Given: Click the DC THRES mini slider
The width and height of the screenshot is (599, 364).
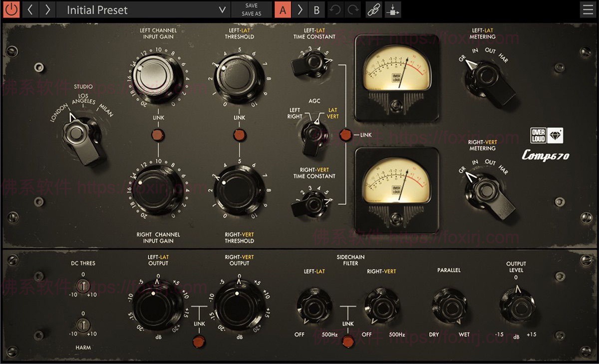Looking at the screenshot, I should pos(83,286).
